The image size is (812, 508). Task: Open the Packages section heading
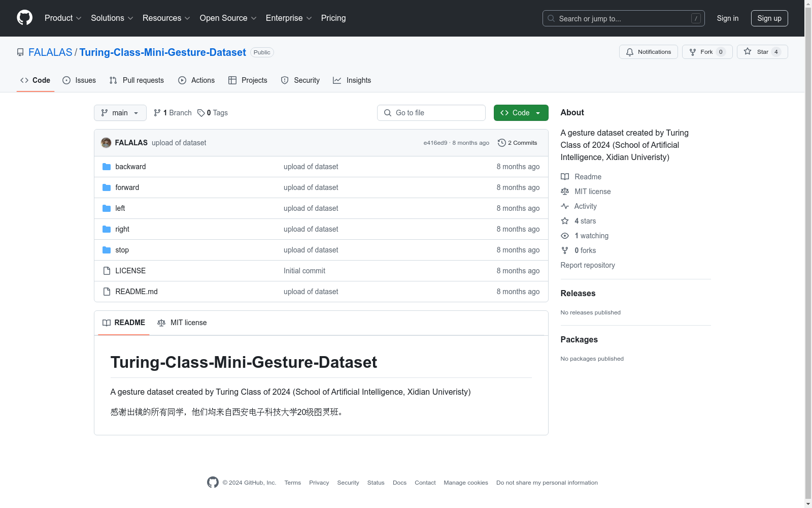pyautogui.click(x=579, y=339)
